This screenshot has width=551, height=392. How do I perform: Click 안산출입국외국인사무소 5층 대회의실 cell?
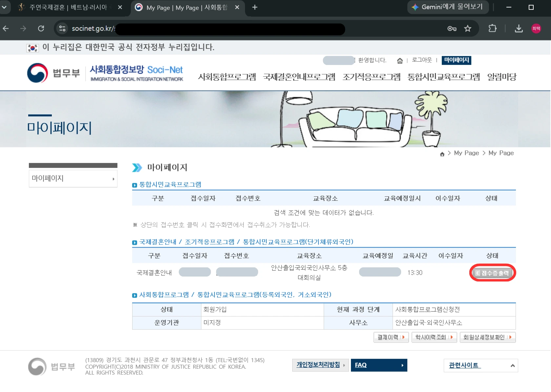click(309, 273)
